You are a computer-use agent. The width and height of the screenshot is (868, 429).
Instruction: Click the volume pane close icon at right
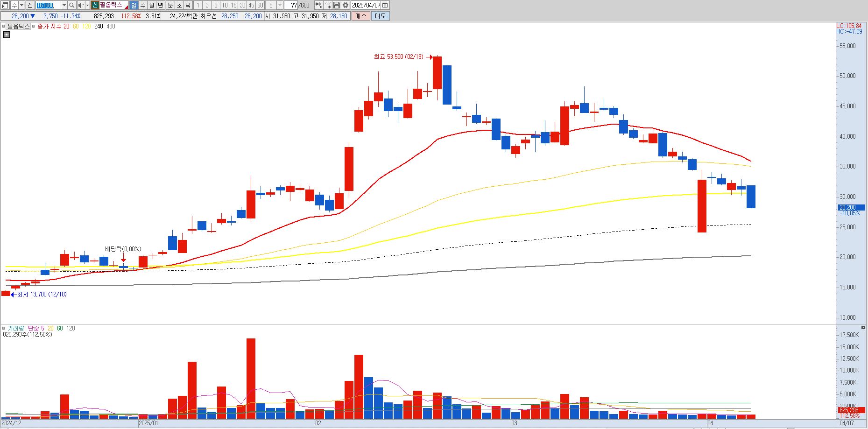pos(863,327)
